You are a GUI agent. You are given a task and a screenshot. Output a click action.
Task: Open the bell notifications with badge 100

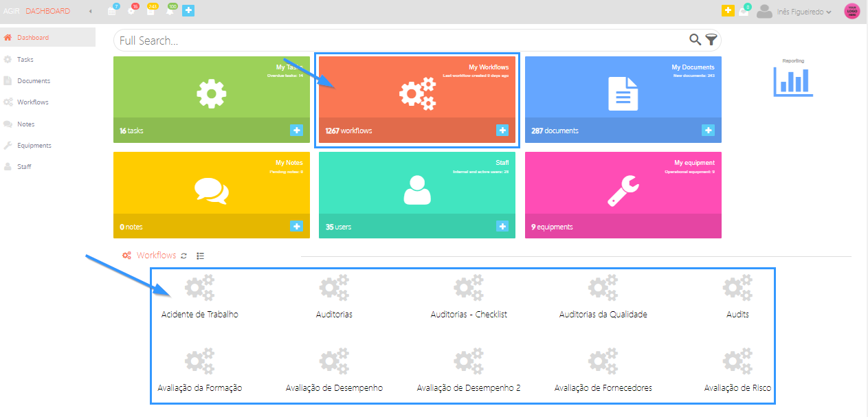(170, 11)
